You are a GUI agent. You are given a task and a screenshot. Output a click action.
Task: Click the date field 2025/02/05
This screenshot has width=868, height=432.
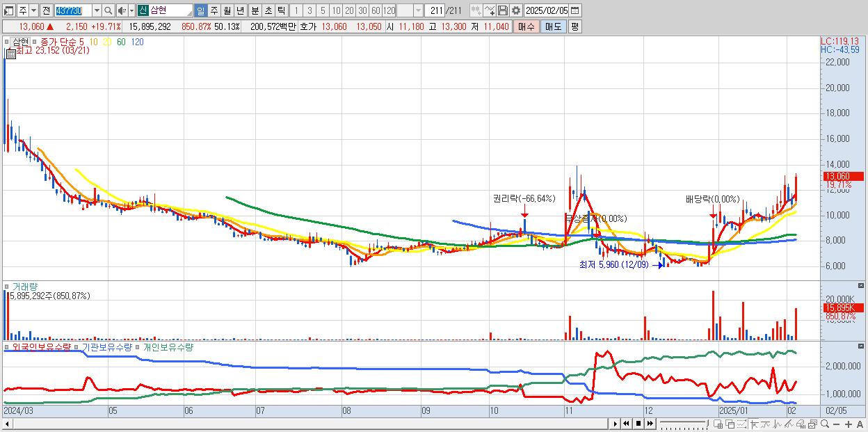[x=546, y=10]
